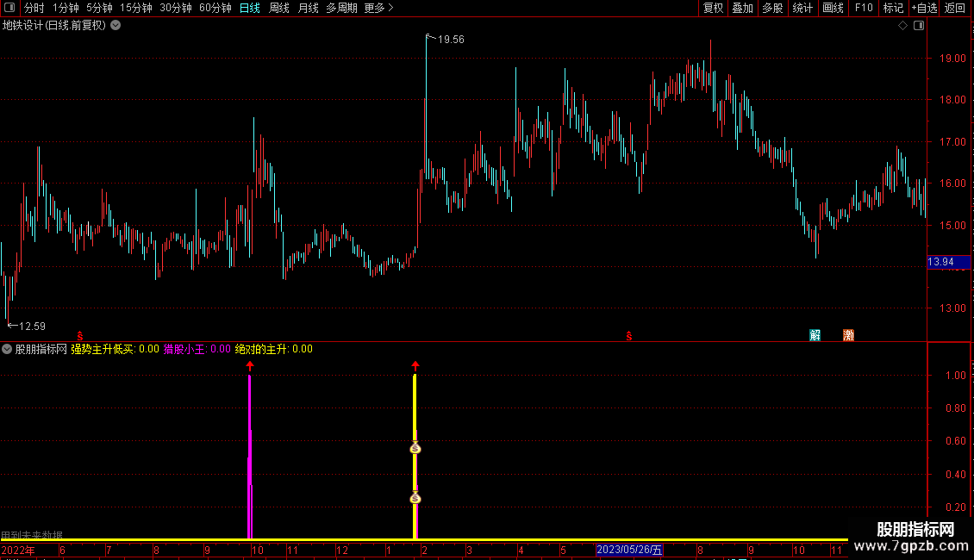Click the 激 info marker icon
This screenshot has width=974, height=560.
pyautogui.click(x=848, y=335)
